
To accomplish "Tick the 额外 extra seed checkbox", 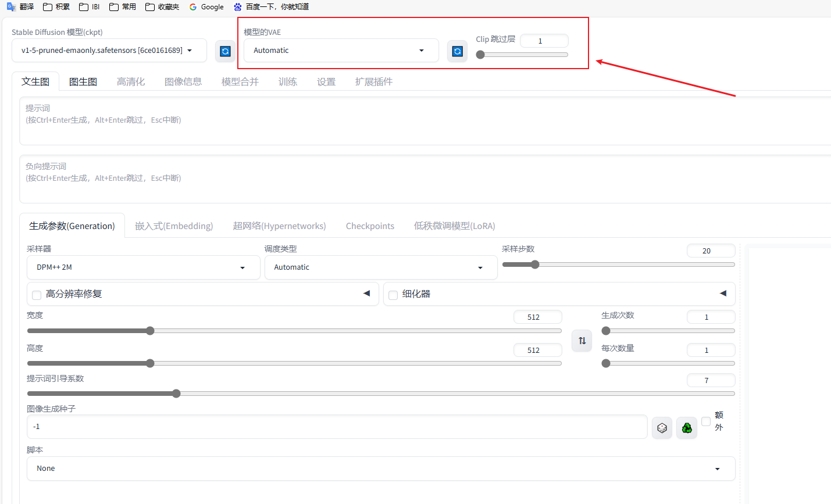I will (x=706, y=421).
